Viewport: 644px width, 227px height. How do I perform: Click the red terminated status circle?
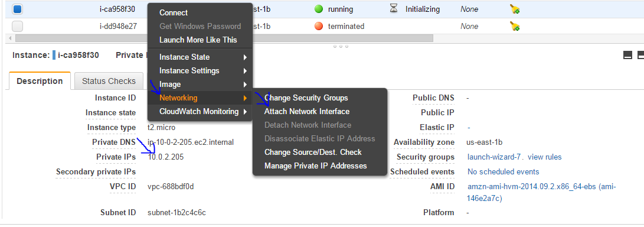[319, 27]
